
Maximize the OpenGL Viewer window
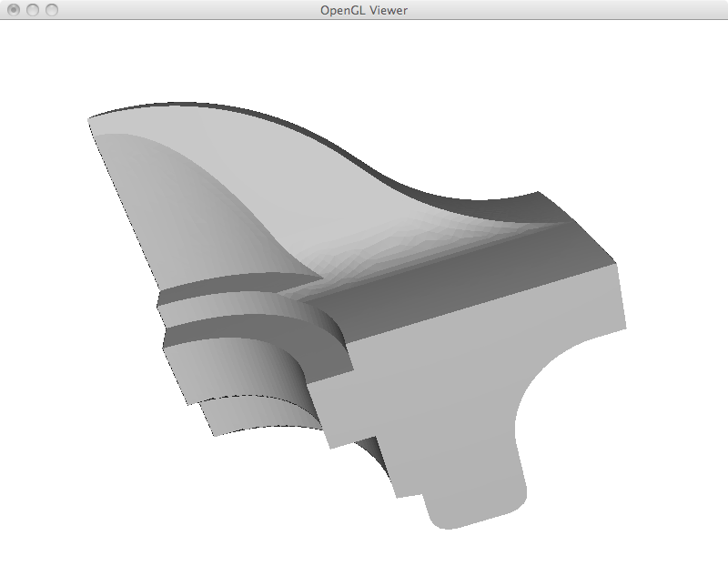[x=52, y=10]
